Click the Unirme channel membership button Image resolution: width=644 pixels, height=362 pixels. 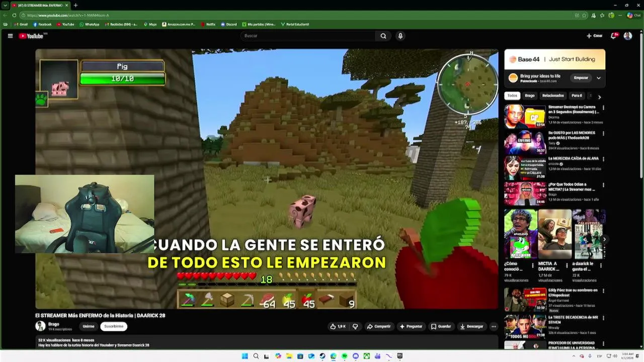coord(89,326)
